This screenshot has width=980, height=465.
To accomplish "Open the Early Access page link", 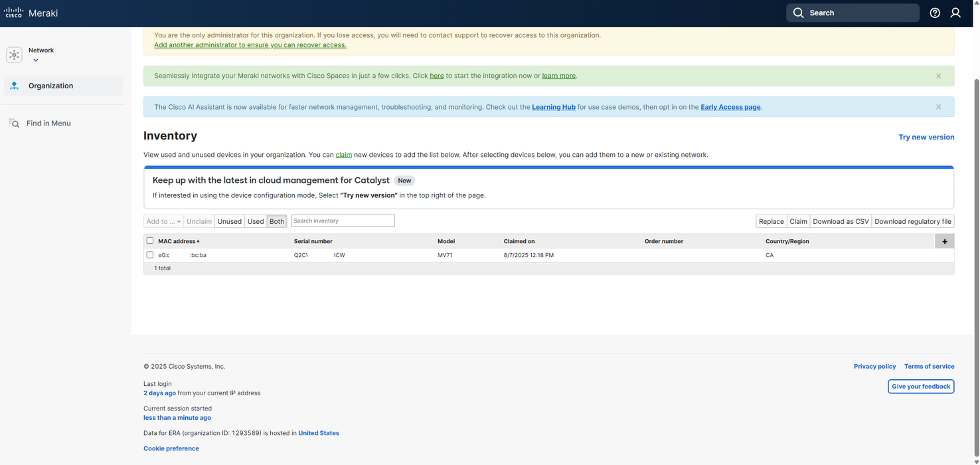I will coord(730,107).
